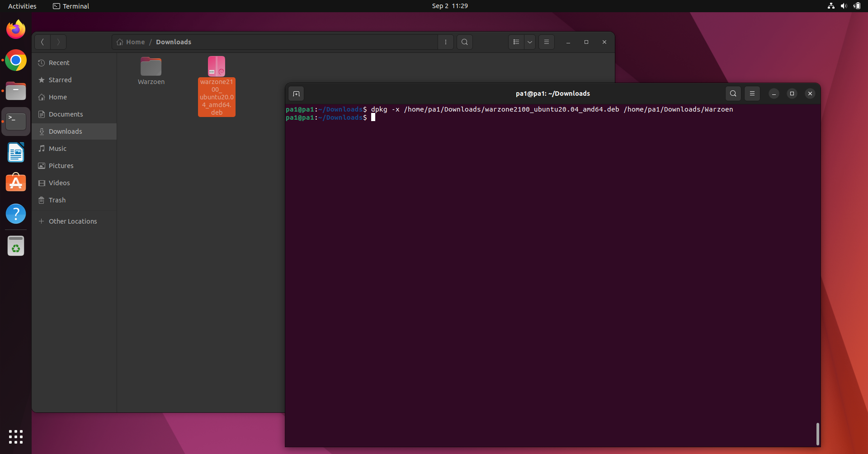Open the terminal hamburger menu

point(752,94)
